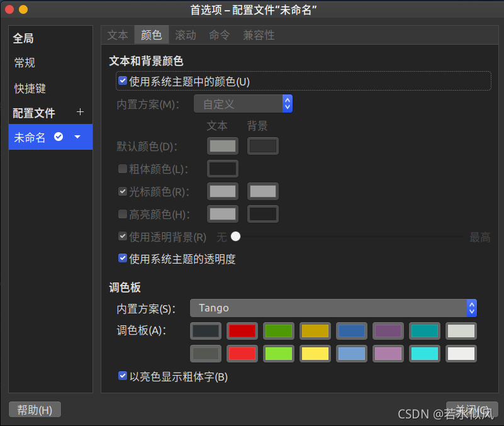
Task: Select the red swatch in the 调色板
Action: click(242, 330)
